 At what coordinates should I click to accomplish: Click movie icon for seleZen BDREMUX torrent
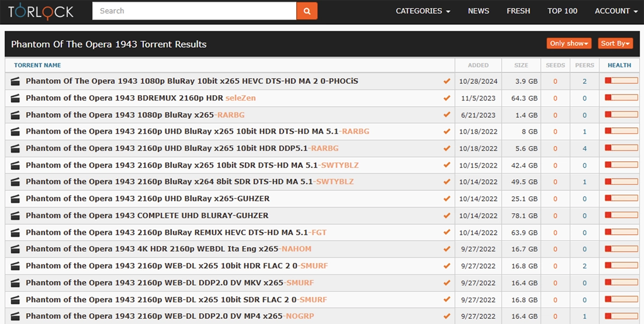click(x=16, y=98)
